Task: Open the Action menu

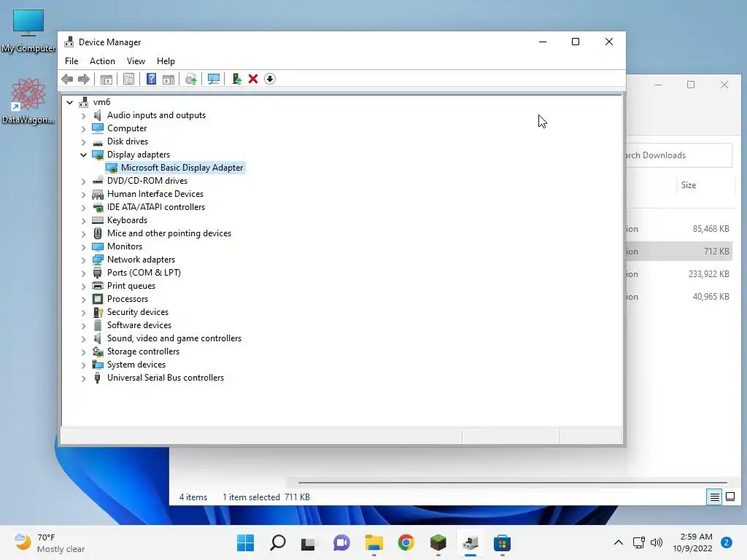Action: point(102,61)
